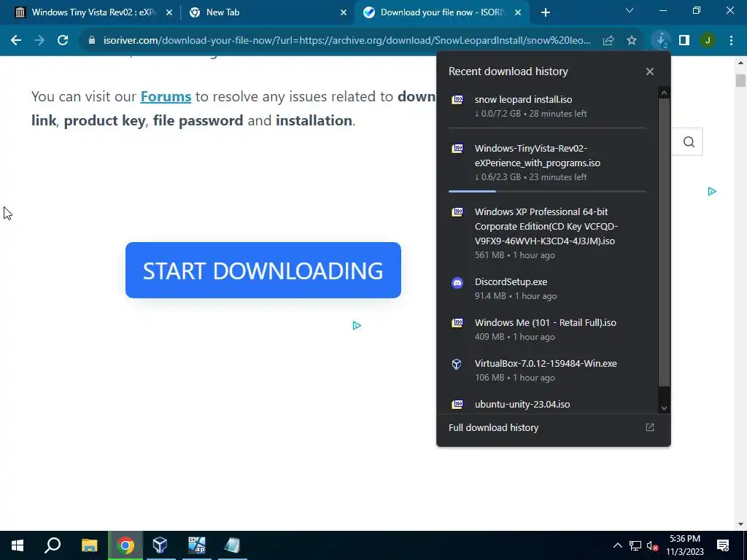
Task: Click the snow leopard install.iso file icon
Action: click(457, 99)
